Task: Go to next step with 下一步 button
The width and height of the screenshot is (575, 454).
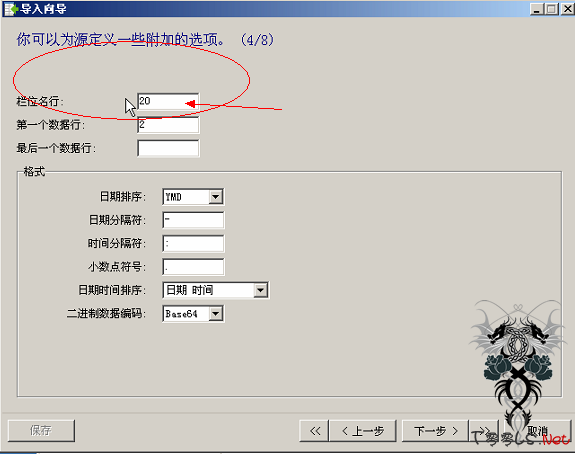Action: tap(436, 431)
